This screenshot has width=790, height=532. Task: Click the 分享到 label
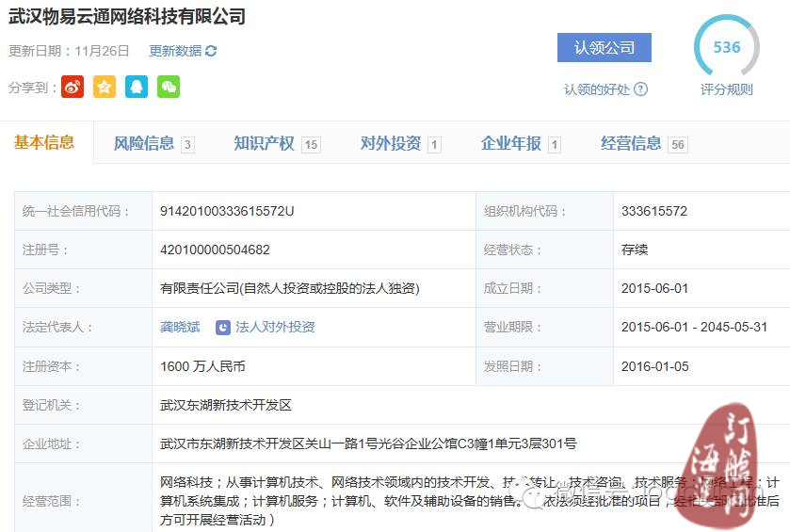tap(33, 88)
